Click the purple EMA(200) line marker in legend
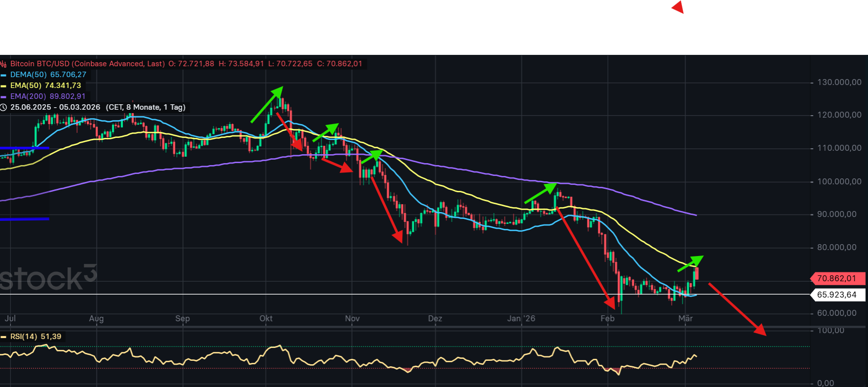The image size is (868, 387). point(3,97)
